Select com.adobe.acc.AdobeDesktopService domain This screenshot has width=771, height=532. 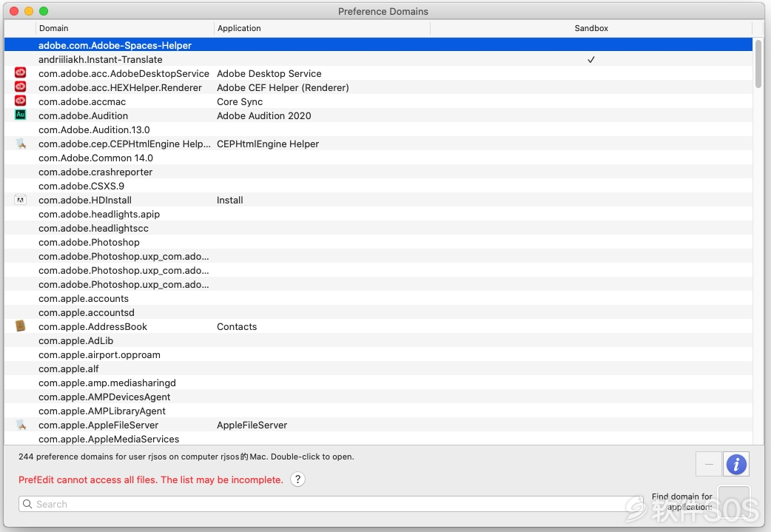(124, 73)
